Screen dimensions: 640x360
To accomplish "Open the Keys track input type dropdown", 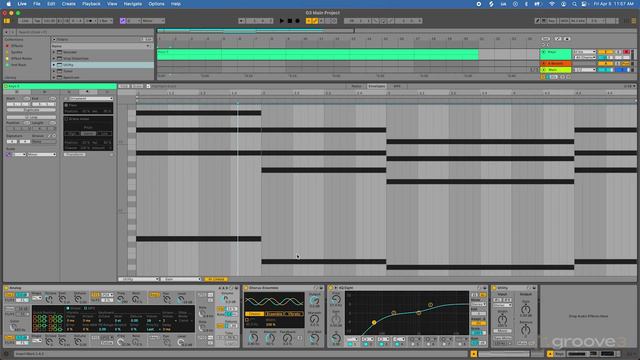I will 584,52.
